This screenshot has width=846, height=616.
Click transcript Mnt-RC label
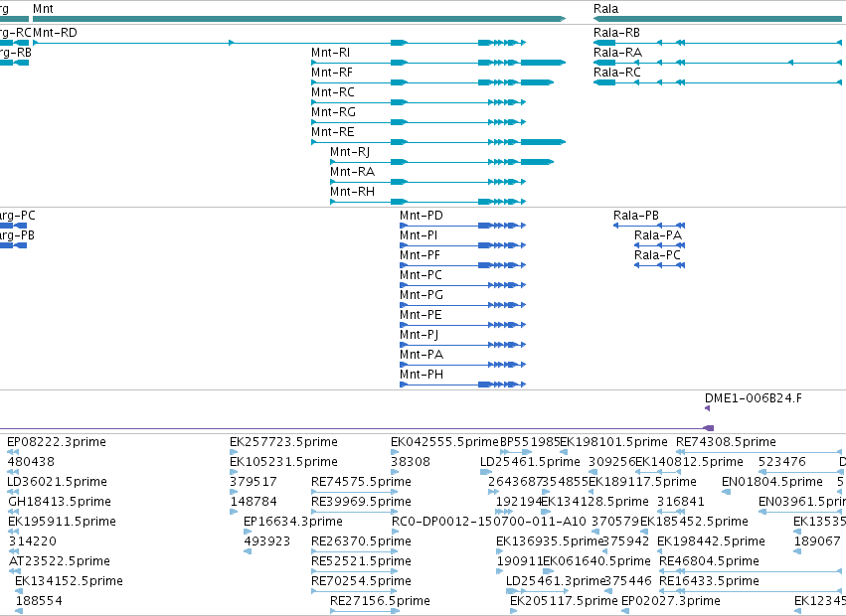click(x=333, y=92)
